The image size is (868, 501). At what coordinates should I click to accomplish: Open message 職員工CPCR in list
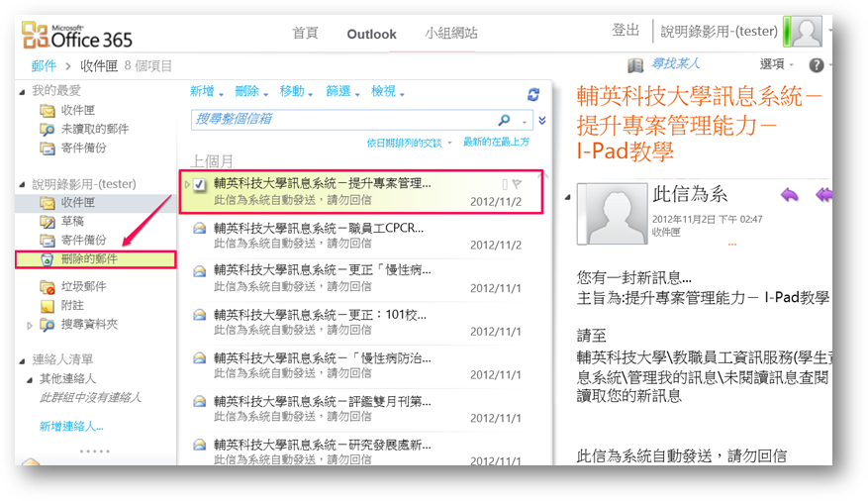tap(364, 236)
